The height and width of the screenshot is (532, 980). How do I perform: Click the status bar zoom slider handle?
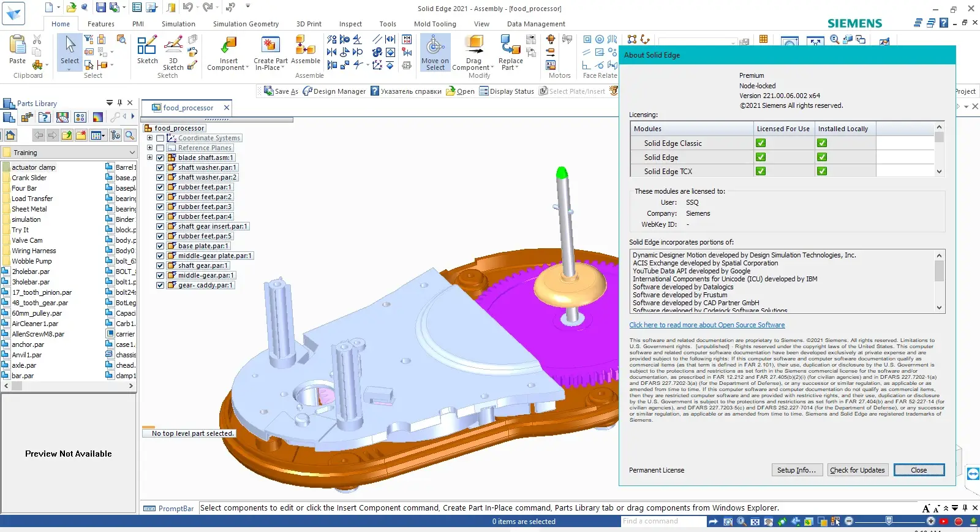tap(889, 521)
